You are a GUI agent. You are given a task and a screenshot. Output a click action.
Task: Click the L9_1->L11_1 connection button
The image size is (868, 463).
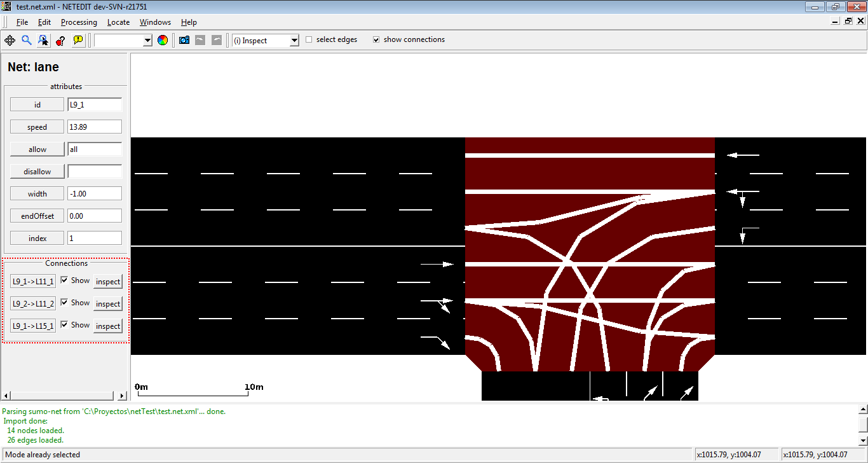33,281
